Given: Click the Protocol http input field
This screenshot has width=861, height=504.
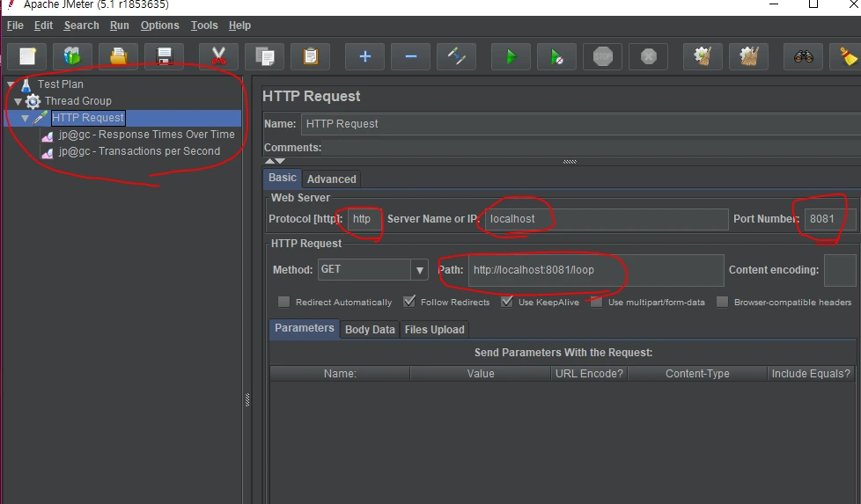Looking at the screenshot, I should point(364,219).
